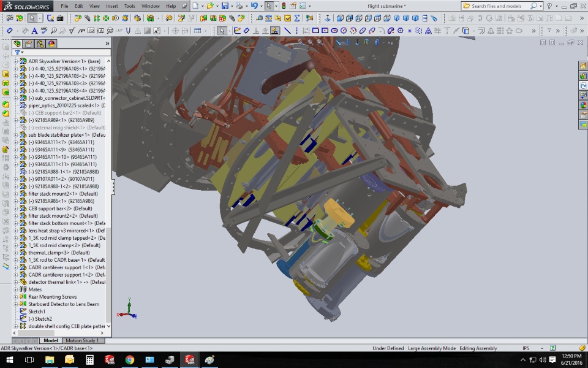This screenshot has height=368, width=588.
Task: Select the Point sketch tool
Action: (410, 31)
